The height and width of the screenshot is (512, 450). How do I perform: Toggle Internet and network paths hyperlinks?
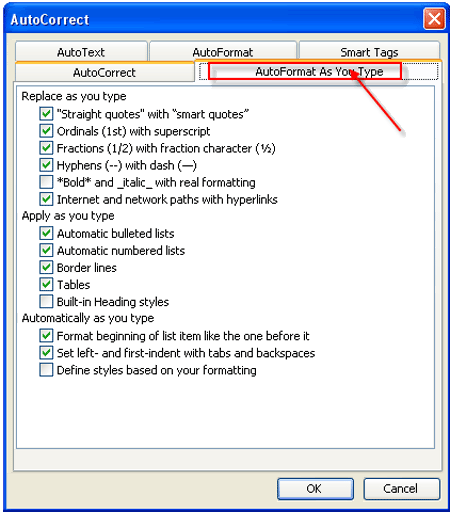coord(46,199)
